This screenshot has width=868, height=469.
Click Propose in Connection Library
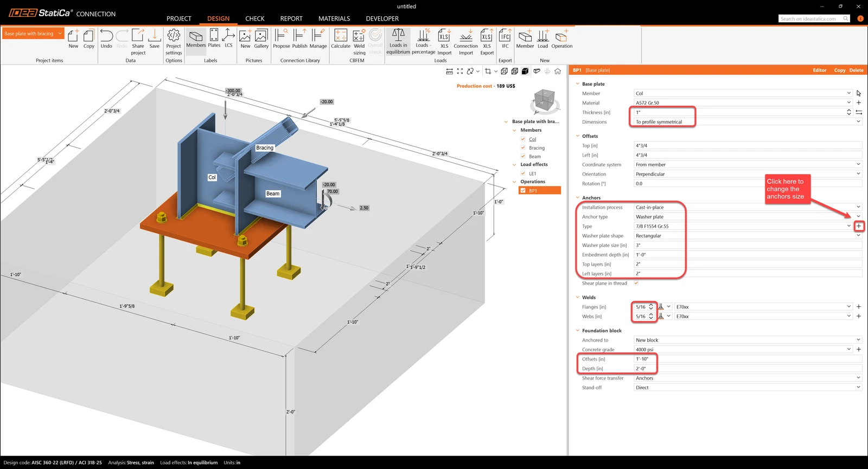click(x=281, y=39)
